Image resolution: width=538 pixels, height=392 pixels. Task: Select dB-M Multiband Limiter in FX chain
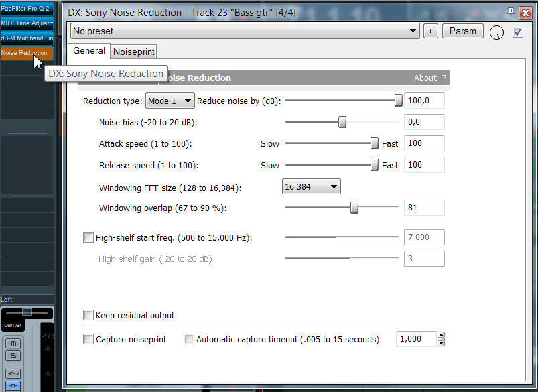[x=27, y=38]
